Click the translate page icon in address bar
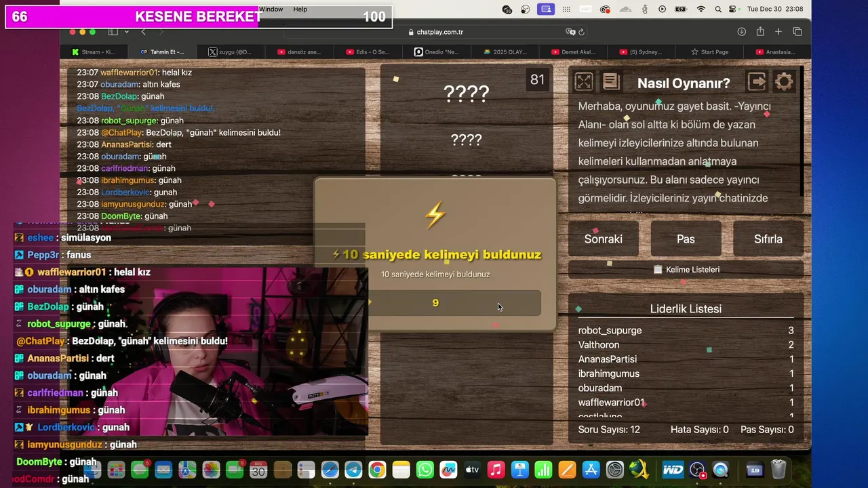Image resolution: width=868 pixels, height=488 pixels. tap(570, 32)
